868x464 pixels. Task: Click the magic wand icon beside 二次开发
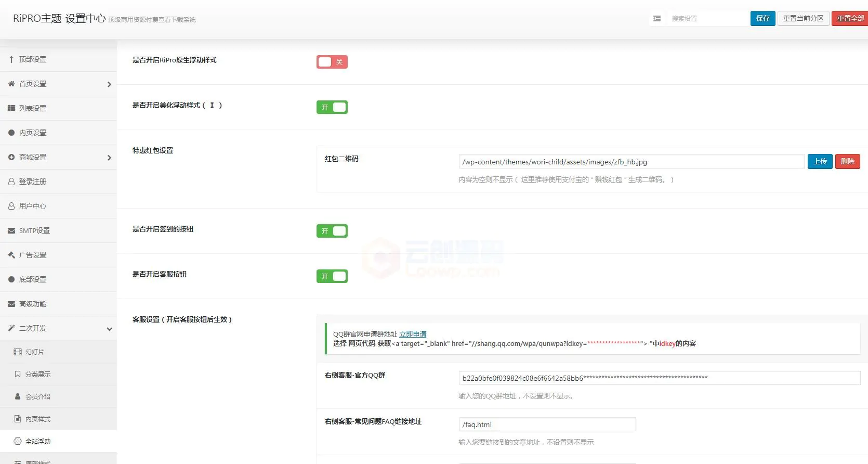tap(11, 328)
